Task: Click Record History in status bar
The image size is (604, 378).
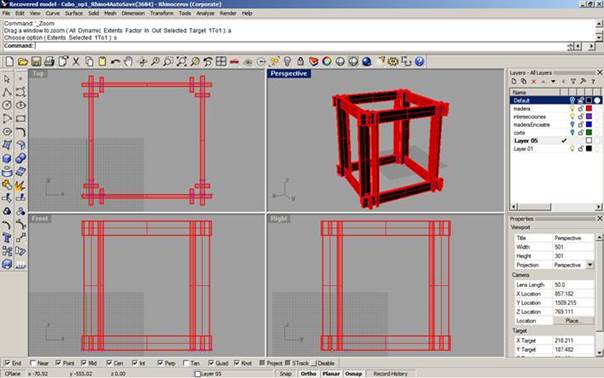Action: point(390,374)
